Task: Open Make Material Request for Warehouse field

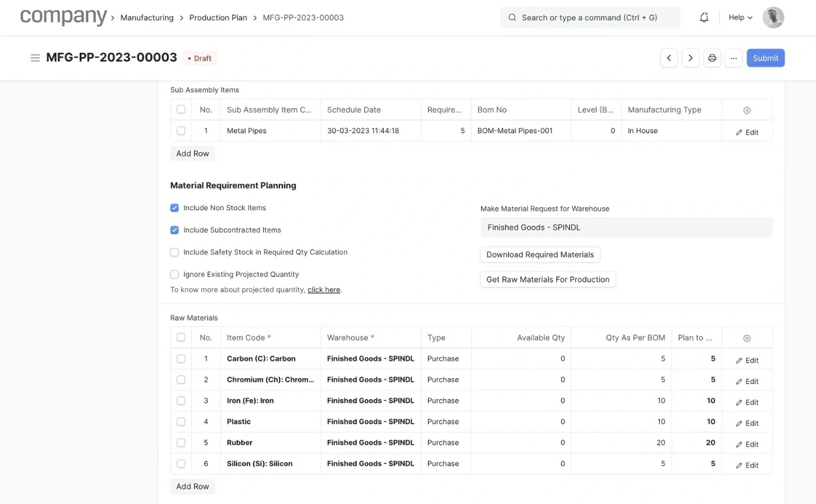Action: click(626, 227)
